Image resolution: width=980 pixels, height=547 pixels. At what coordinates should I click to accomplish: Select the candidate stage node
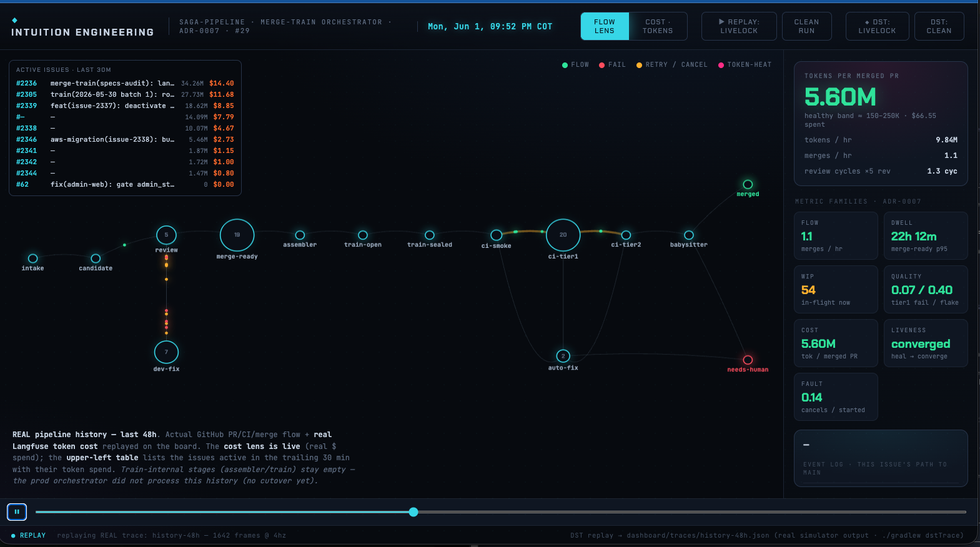click(96, 259)
